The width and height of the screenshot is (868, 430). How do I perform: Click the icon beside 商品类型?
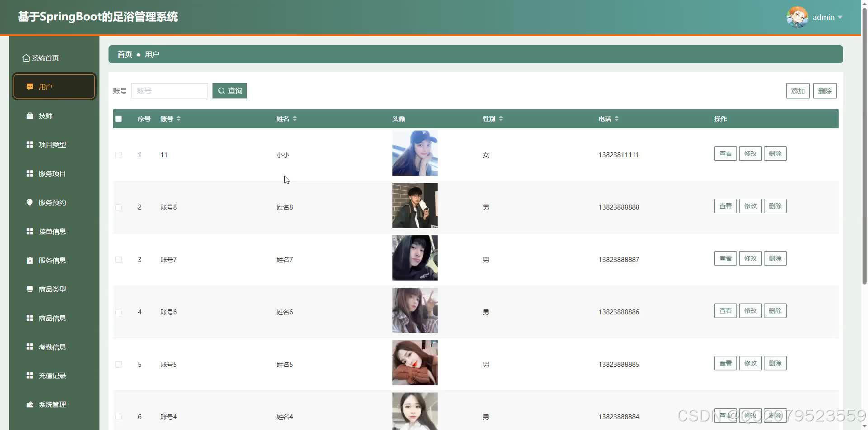[x=30, y=289]
